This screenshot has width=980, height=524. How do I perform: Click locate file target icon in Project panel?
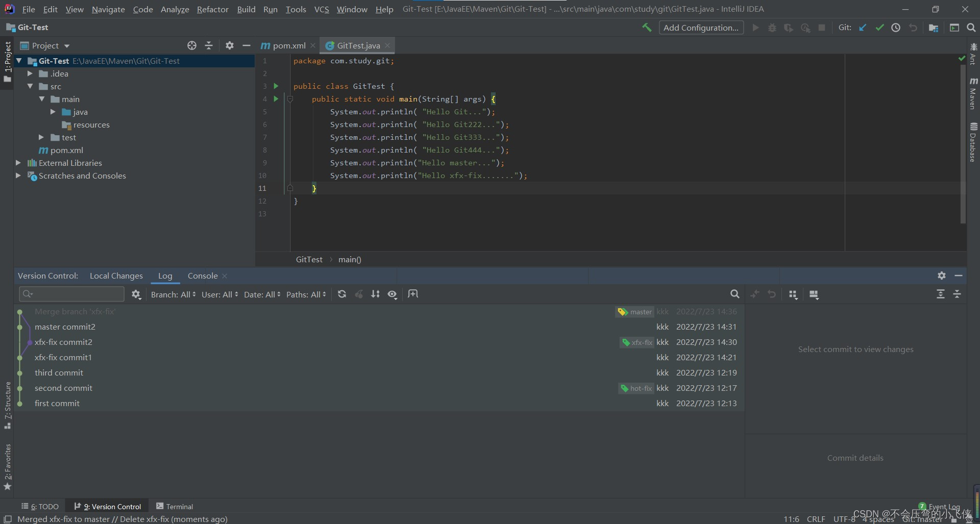pos(192,45)
